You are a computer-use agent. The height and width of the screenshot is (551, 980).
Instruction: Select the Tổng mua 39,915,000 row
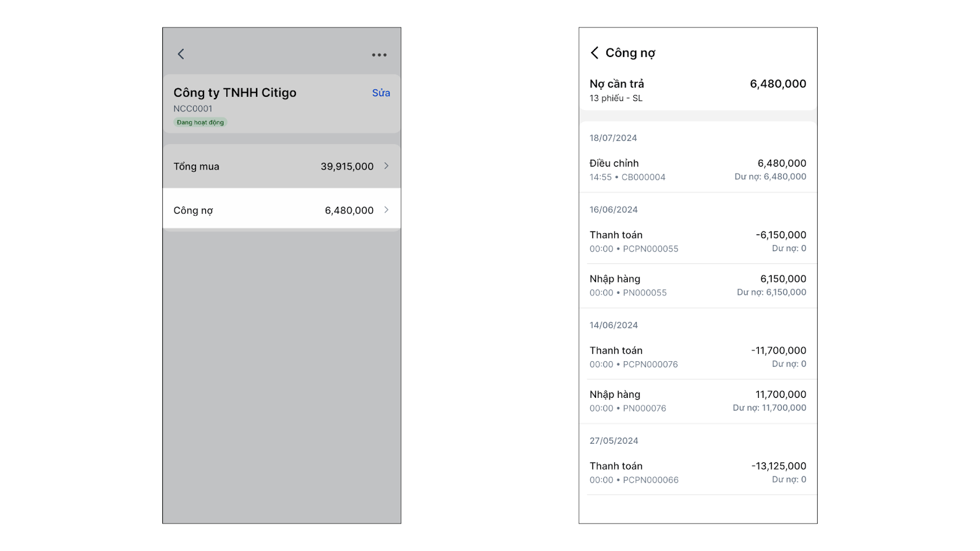click(282, 167)
